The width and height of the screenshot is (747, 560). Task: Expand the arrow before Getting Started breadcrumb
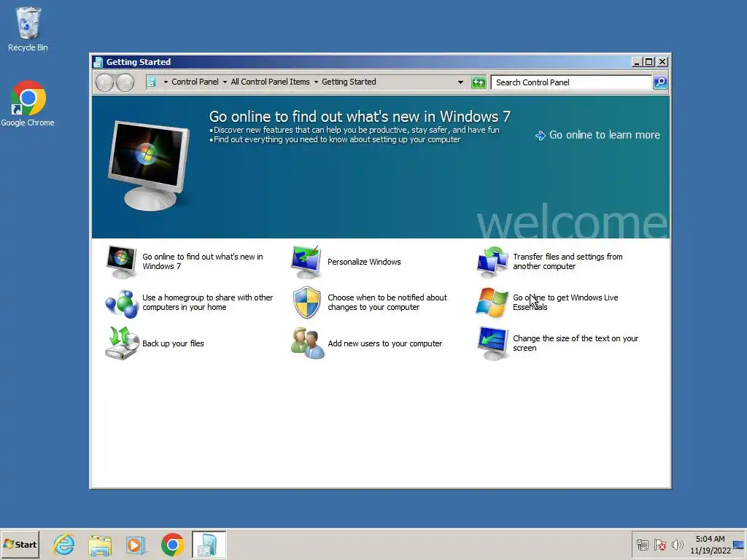click(x=316, y=82)
